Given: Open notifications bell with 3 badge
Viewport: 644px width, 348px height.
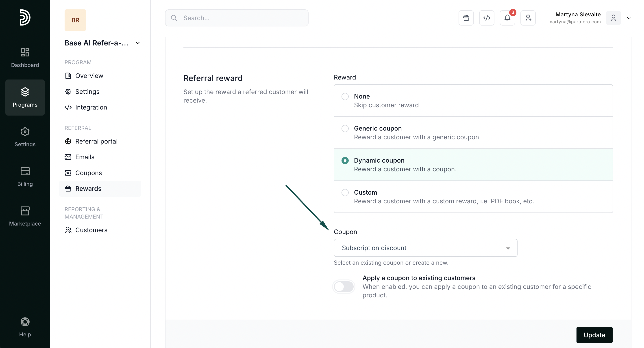Looking at the screenshot, I should (507, 18).
